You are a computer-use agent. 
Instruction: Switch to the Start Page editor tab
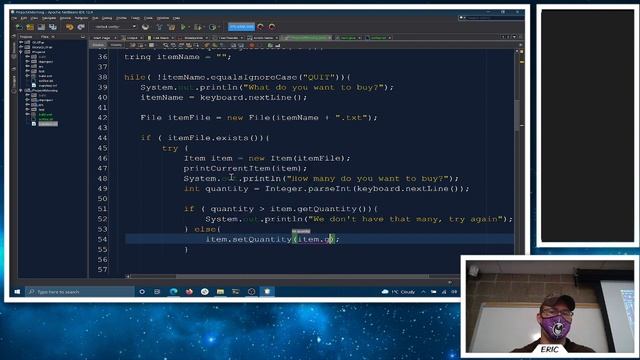tap(104, 38)
